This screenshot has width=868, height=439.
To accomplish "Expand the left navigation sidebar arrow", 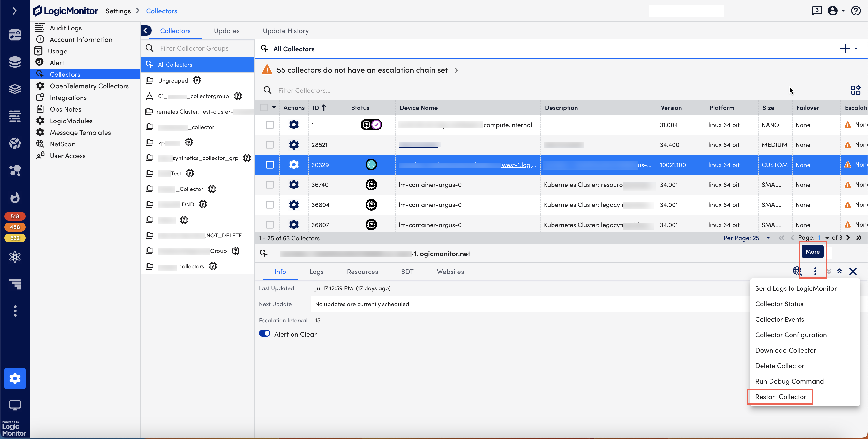I will (x=14, y=11).
